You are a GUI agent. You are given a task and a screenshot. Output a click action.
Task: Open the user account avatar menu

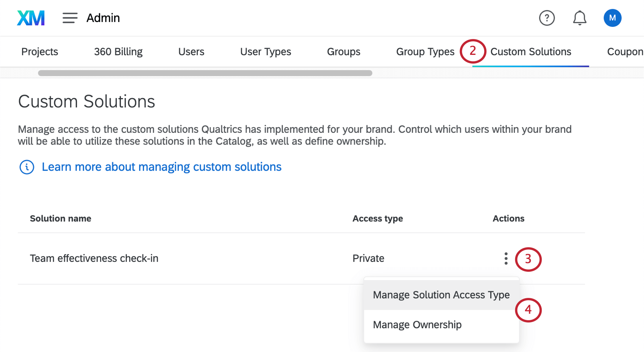coord(612,18)
